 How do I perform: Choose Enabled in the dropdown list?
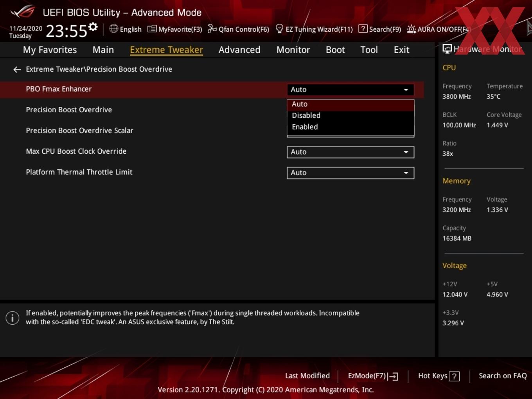point(350,127)
